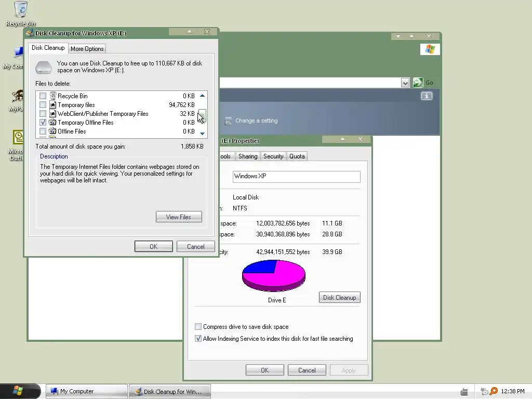This screenshot has width=532, height=399.
Task: Select the WebClient/Publisher Temporary Files row text
Action: click(103, 114)
